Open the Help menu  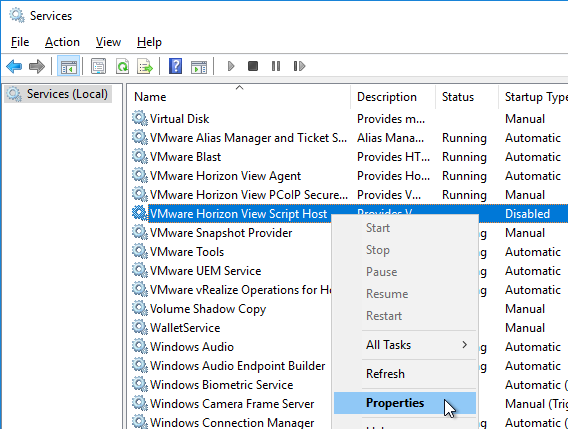[x=149, y=42]
